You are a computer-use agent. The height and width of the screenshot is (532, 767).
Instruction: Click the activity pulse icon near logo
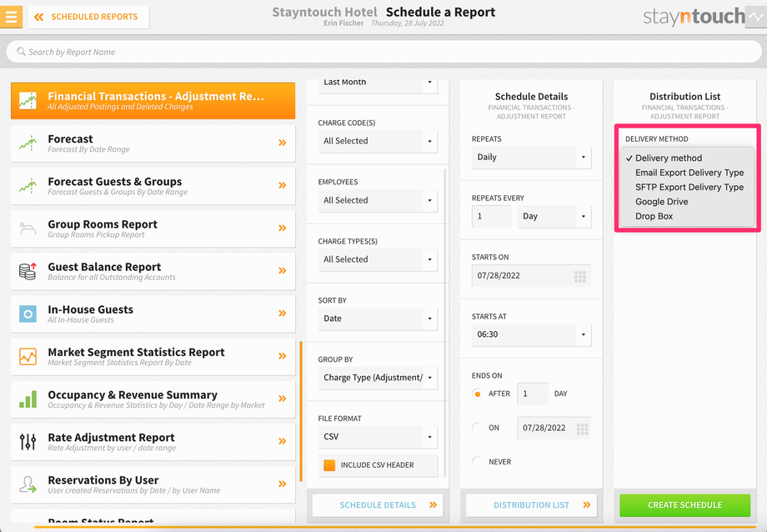[756, 17]
